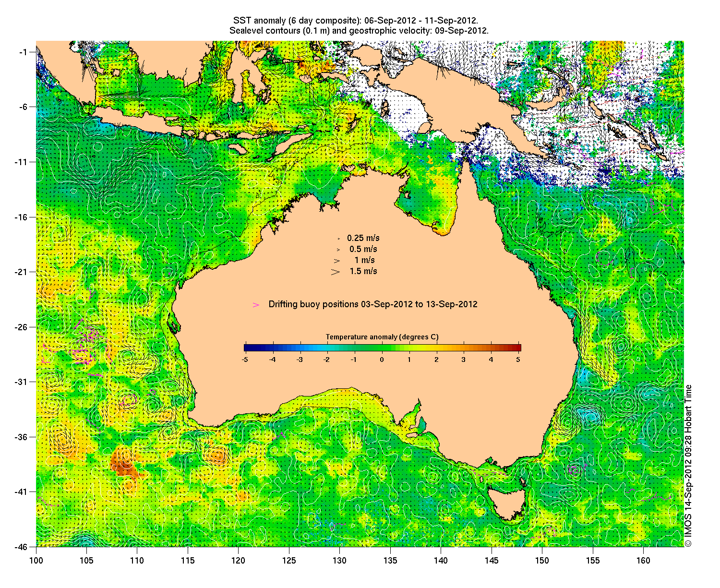The width and height of the screenshot is (720, 588).
Task: Click the Temperature anomaly colorbar title
Action: pyautogui.click(x=382, y=337)
